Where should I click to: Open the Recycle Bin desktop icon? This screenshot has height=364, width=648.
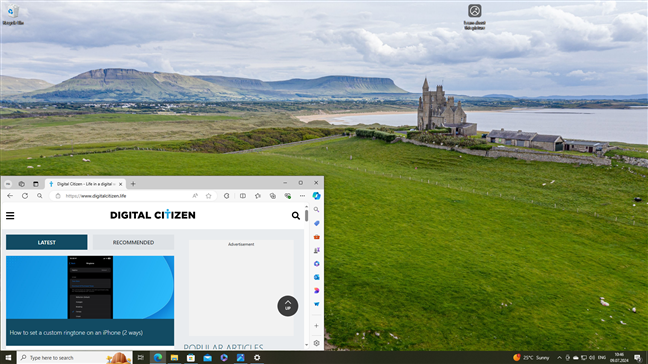pos(13,15)
